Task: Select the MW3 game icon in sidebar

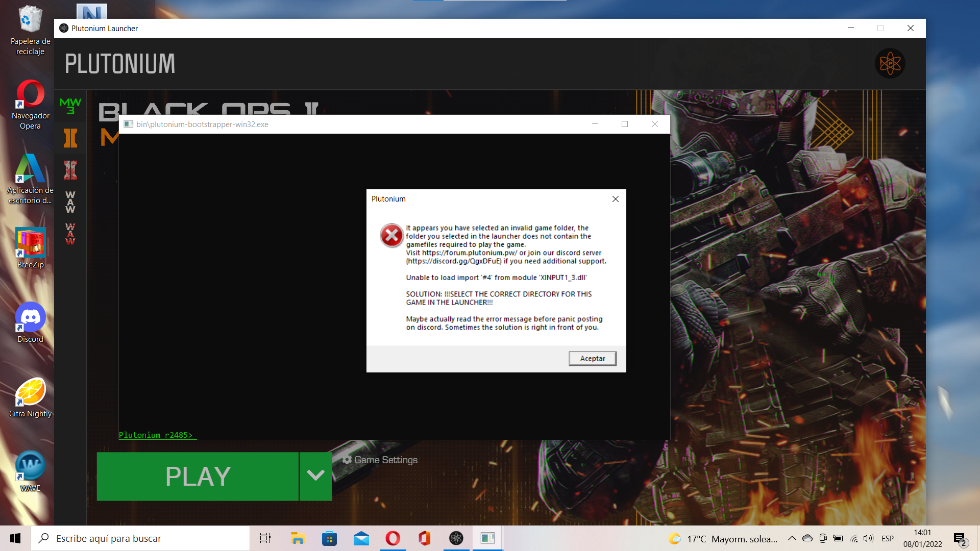Action: click(70, 106)
